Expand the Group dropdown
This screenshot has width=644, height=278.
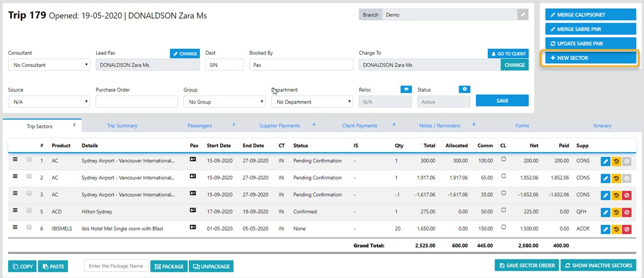(x=224, y=102)
